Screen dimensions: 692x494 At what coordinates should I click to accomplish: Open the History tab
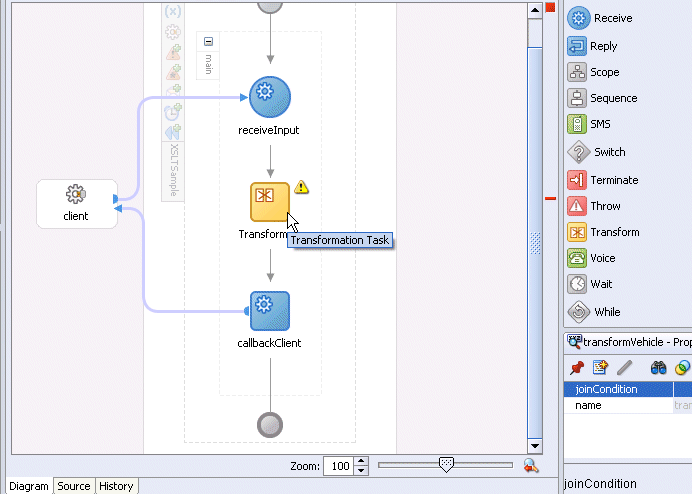pos(116,486)
